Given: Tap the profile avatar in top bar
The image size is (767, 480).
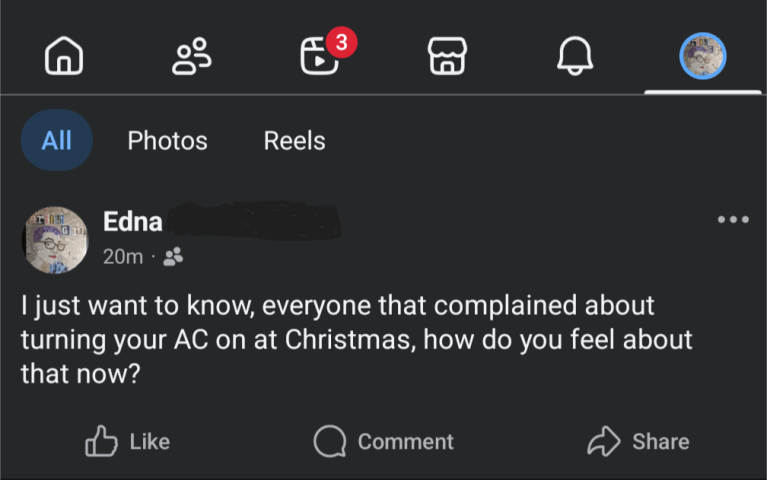Looking at the screenshot, I should coord(702,57).
